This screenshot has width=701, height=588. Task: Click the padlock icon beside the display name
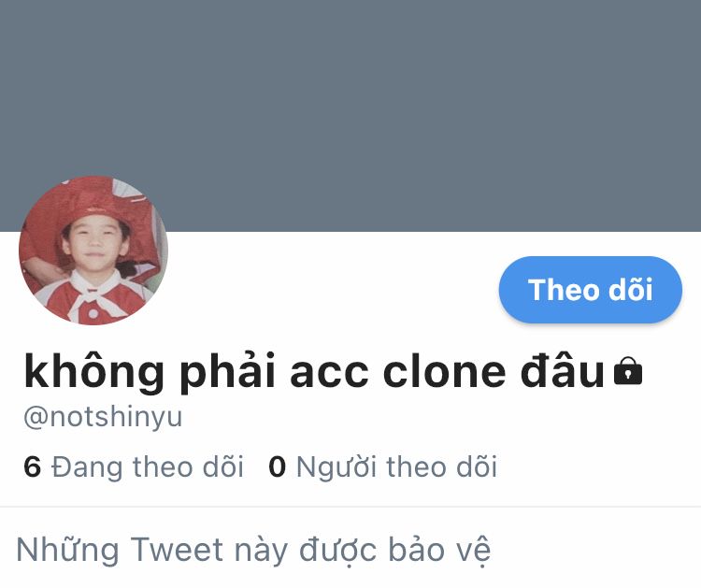tap(628, 371)
